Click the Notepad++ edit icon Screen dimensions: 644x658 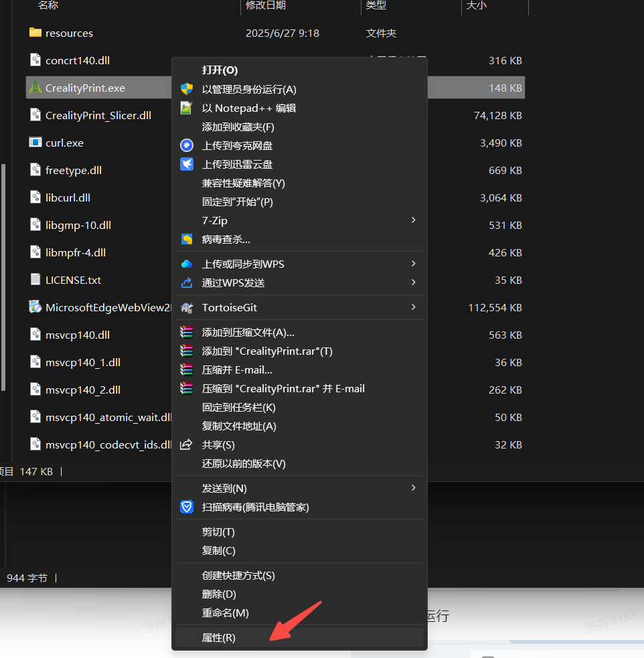187,108
